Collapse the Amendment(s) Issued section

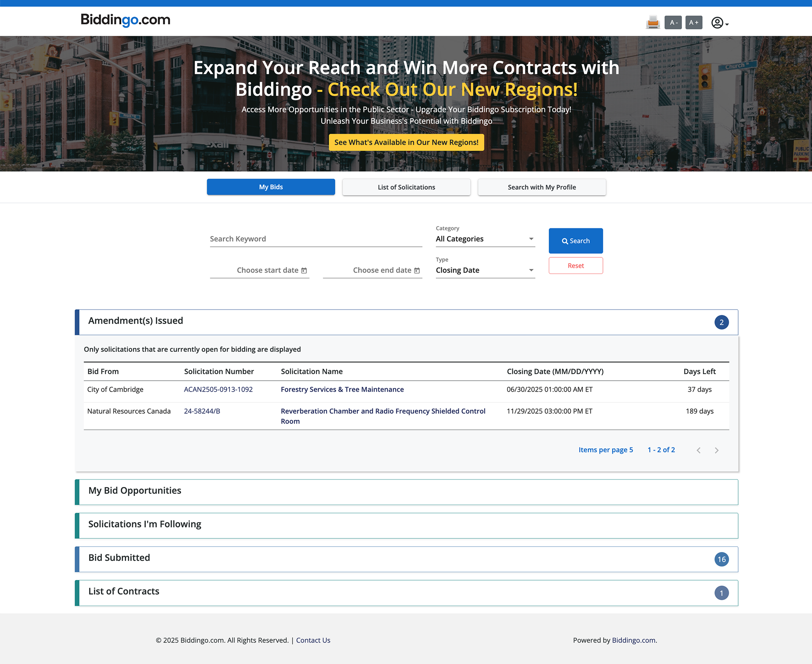click(406, 322)
